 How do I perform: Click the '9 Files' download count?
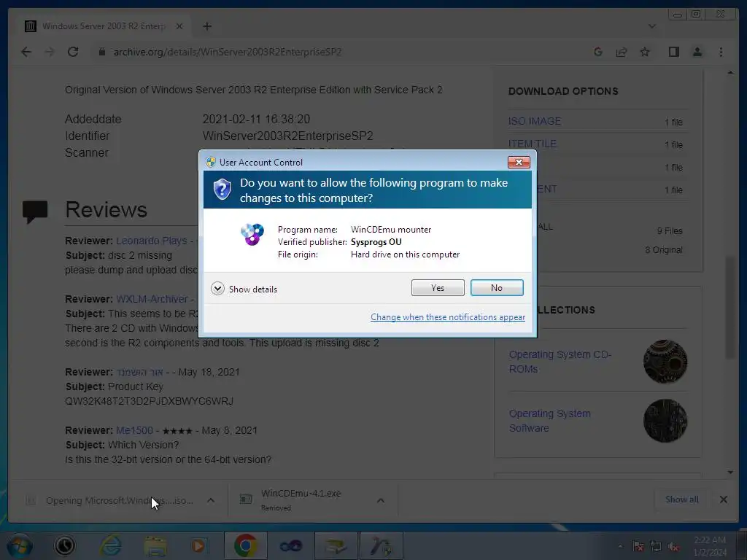click(670, 231)
